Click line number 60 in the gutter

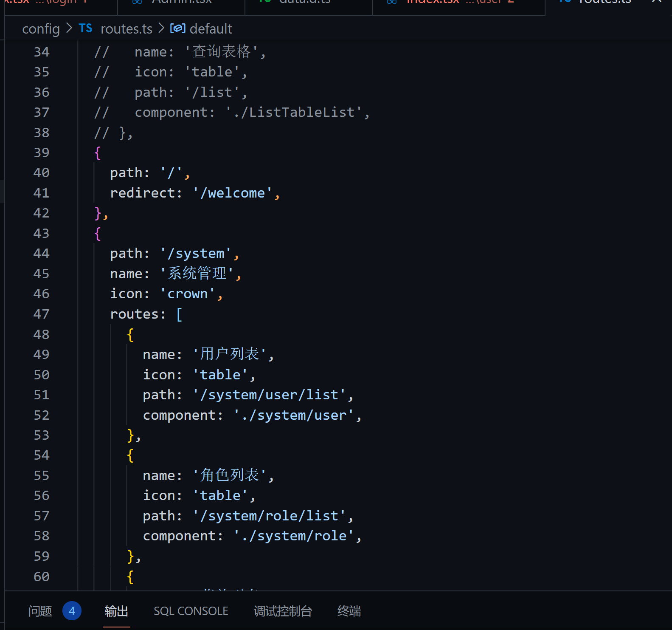(42, 576)
